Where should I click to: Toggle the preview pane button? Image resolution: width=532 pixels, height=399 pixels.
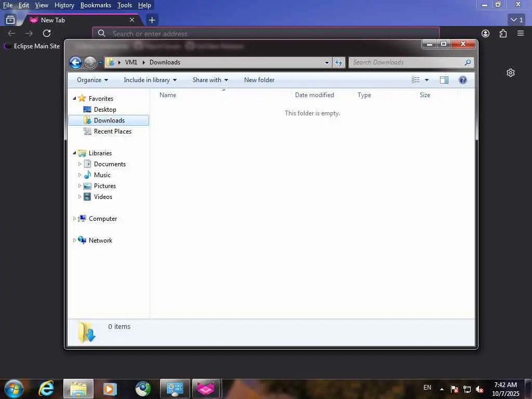(444, 80)
